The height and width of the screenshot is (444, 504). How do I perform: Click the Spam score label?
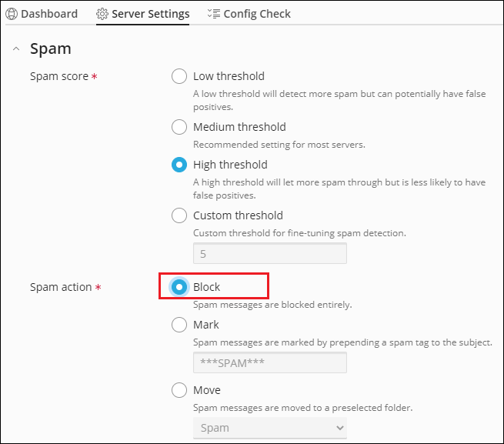(59, 77)
